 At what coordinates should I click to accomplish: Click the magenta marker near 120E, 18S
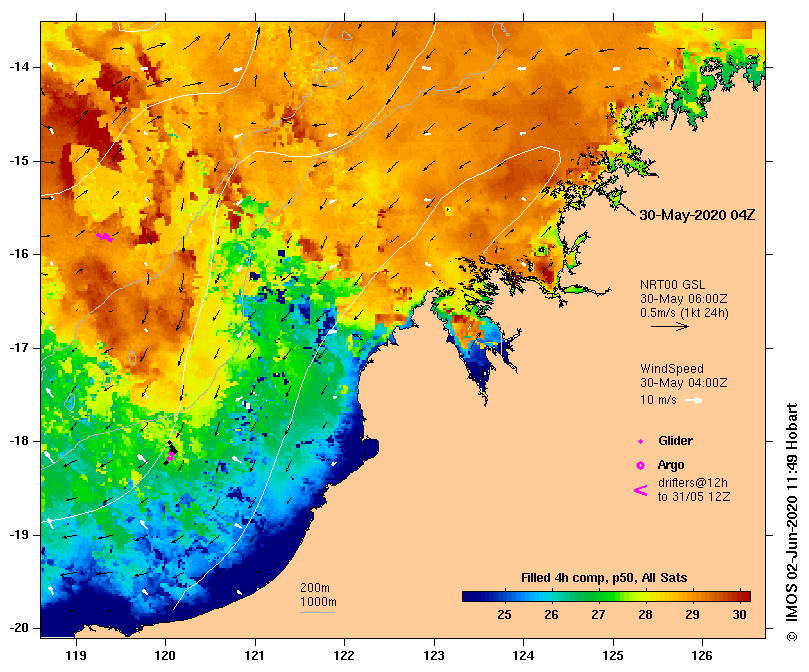[x=171, y=456]
